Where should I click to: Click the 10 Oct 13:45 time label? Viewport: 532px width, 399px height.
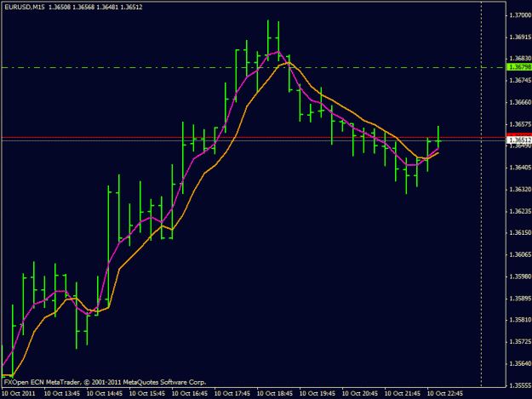(x=62, y=393)
